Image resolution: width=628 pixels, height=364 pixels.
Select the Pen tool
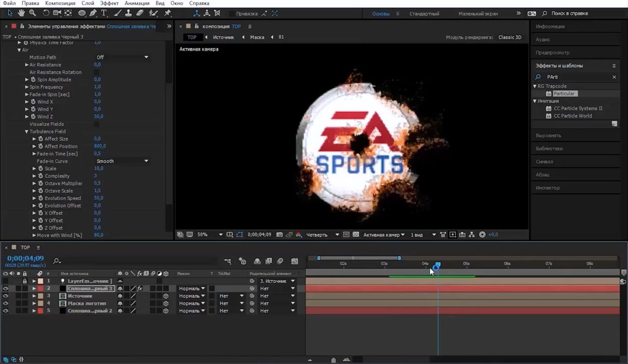point(93,13)
